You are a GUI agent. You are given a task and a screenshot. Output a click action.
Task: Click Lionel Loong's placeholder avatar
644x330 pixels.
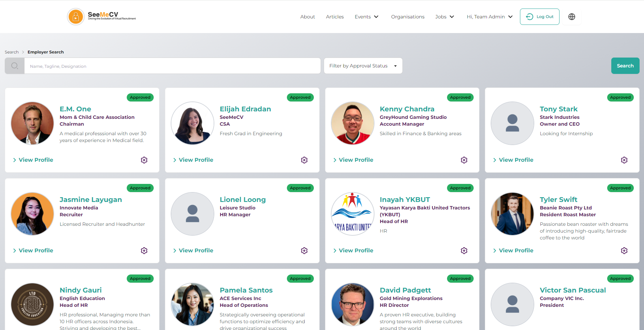click(193, 214)
